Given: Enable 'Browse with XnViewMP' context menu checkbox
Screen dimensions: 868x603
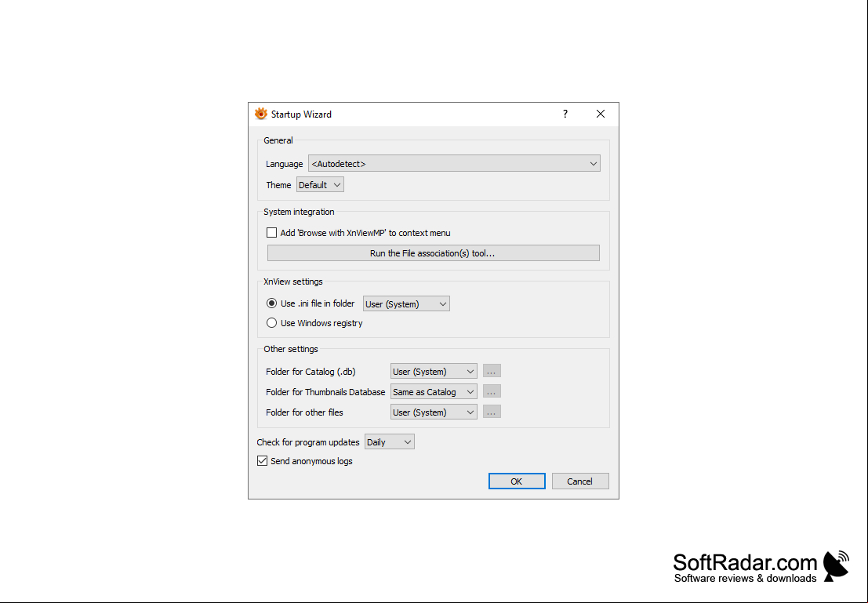Looking at the screenshot, I should pos(272,233).
